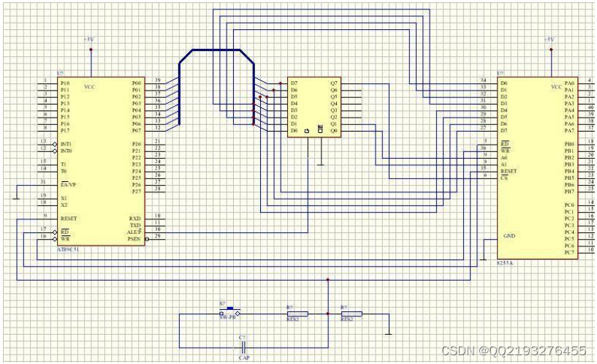The width and height of the screenshot is (597, 364).
Task: Pick the P20 pin label on AT89C51
Action: 137,144
